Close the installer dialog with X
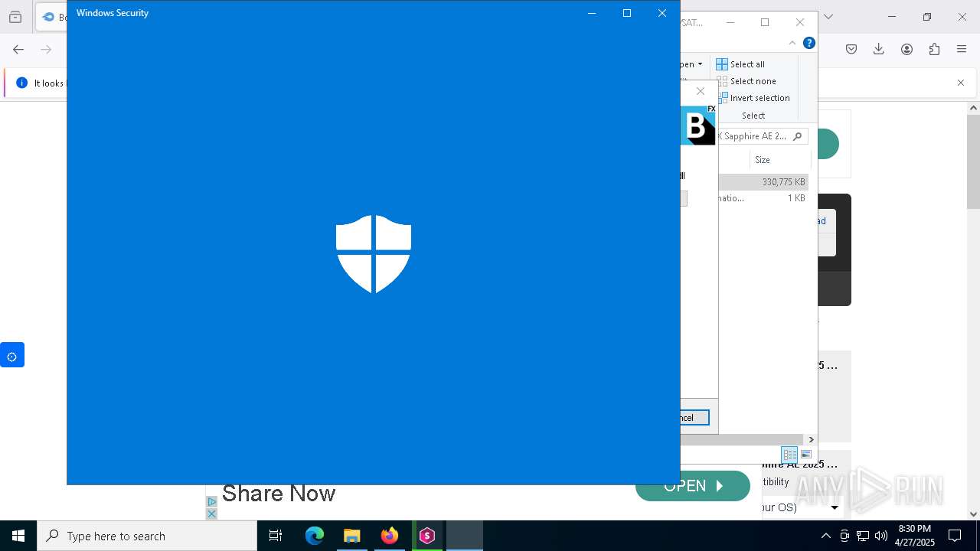This screenshot has height=551, width=980. tap(700, 91)
